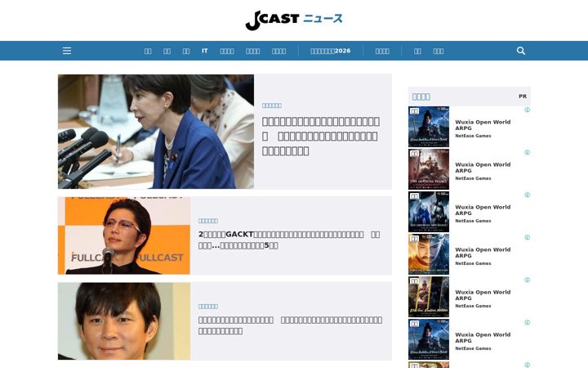
Task: Open the headline beside the smiling man photo
Action: (290, 325)
